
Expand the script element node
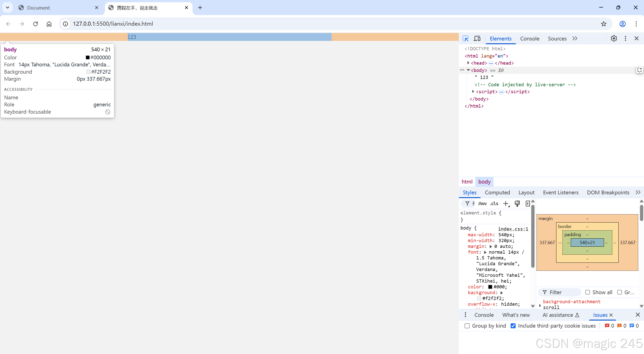(473, 92)
